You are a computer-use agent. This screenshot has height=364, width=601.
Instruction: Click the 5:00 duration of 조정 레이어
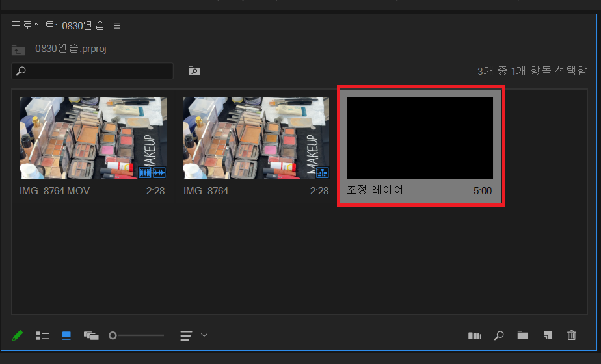(x=483, y=191)
